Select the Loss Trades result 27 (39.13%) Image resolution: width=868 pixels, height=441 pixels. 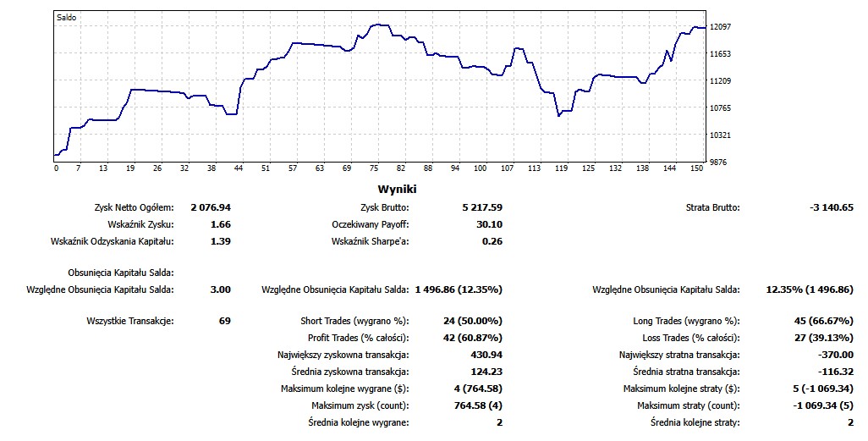point(821,338)
